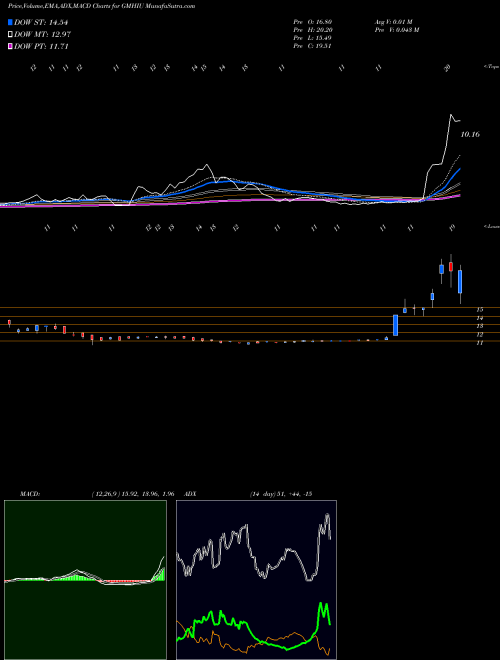Screen dimensions: 500x660
Task: Click the '<Tops' axis label
Action: (x=492, y=67)
